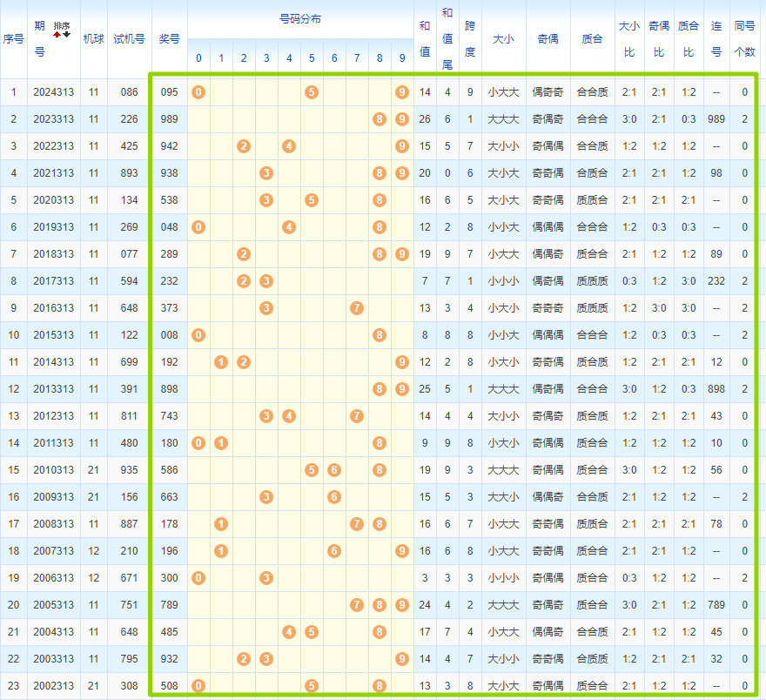Click the 同号个数 column header
Screen dimensions: 766x700
pos(744,39)
